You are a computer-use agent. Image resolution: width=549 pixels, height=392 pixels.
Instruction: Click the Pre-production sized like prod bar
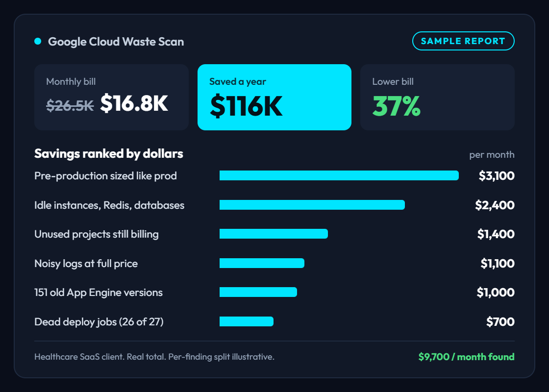(x=339, y=175)
